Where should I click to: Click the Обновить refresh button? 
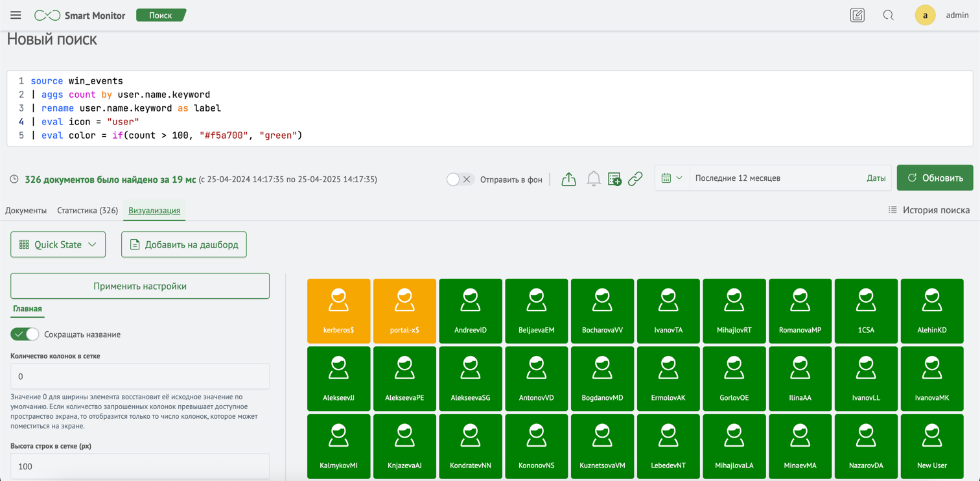(935, 178)
